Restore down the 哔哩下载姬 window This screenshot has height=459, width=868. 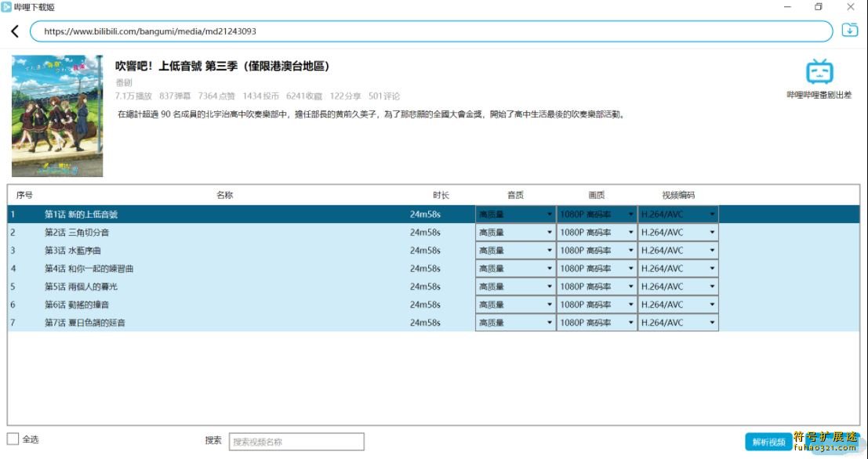coord(819,6)
